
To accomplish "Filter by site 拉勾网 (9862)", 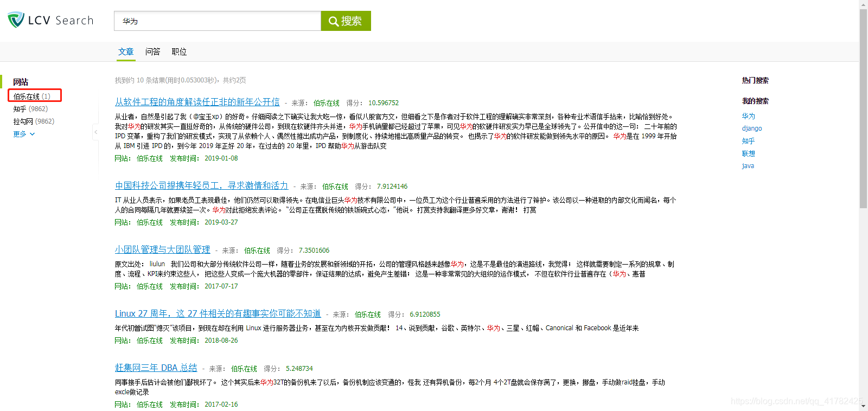I will tap(34, 121).
